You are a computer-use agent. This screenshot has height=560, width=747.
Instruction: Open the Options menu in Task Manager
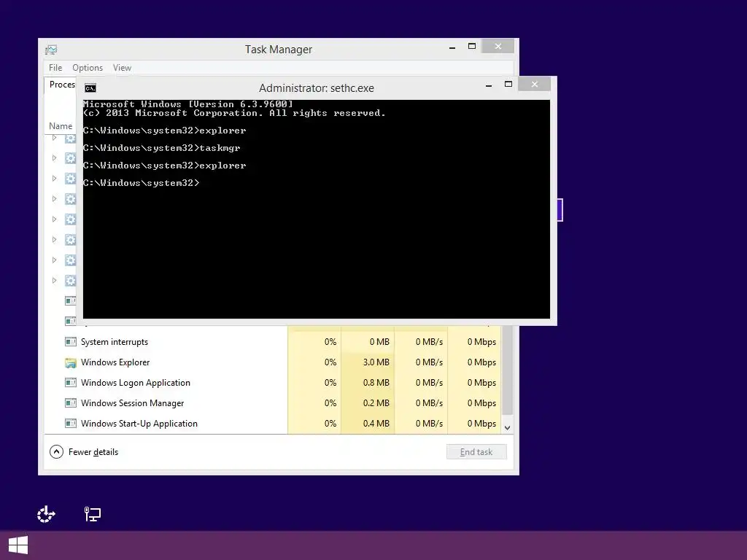point(88,68)
